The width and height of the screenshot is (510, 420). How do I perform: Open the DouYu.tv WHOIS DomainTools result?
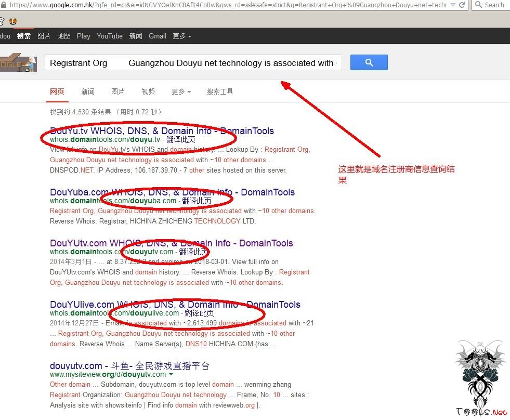[162, 131]
